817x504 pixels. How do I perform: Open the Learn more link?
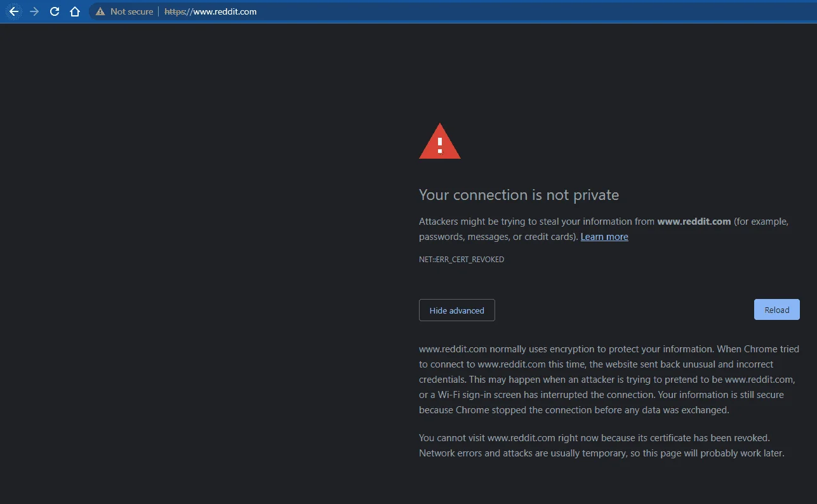coord(604,237)
